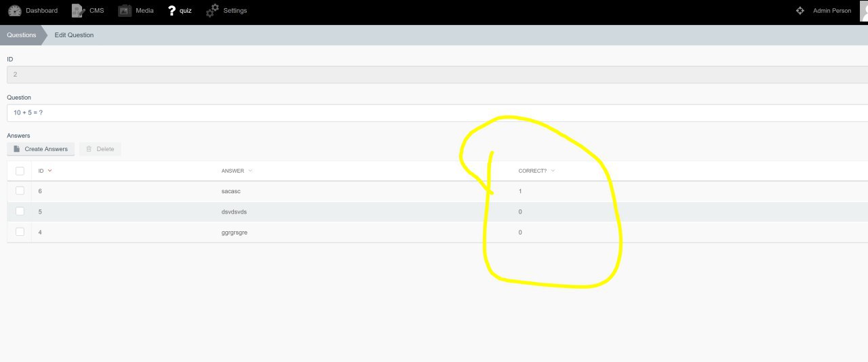The image size is (868, 362).
Task: Click the read-only ID field
Action: pos(437,75)
